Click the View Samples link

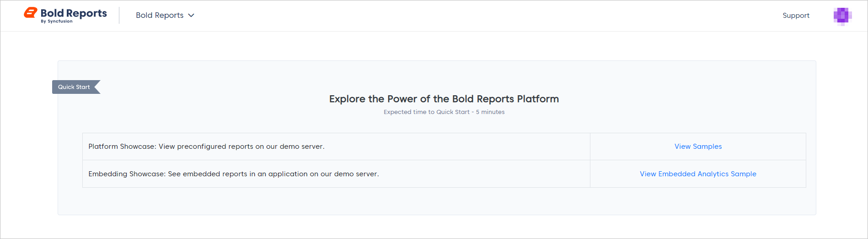coord(698,147)
